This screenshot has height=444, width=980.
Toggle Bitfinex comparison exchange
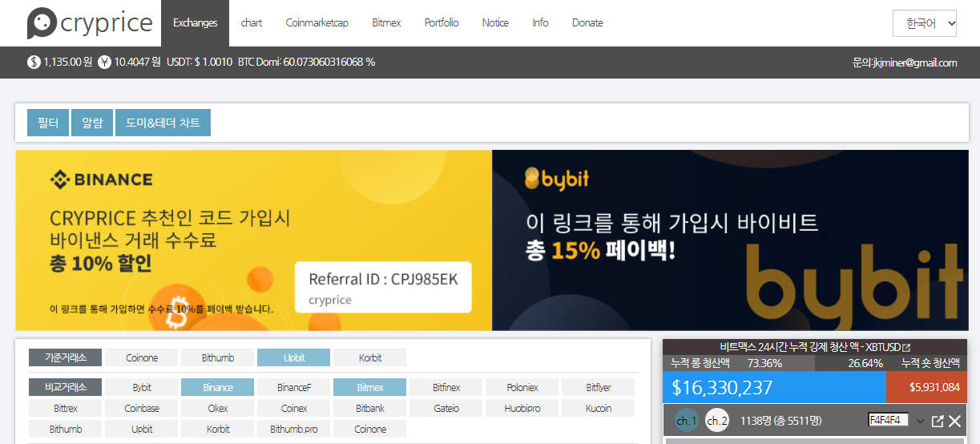pos(446,387)
